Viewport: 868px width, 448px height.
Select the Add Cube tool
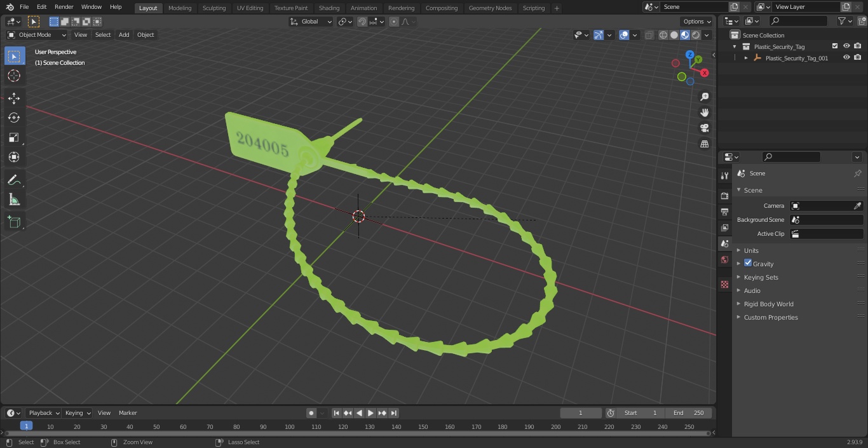[x=15, y=222]
